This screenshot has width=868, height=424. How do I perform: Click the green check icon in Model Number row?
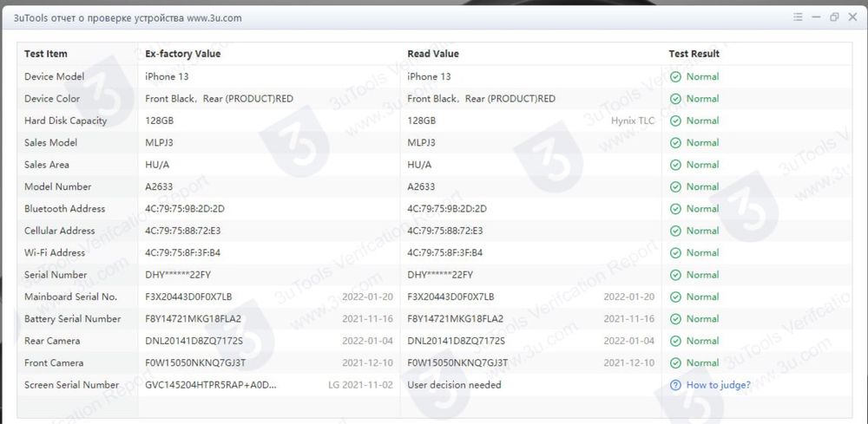(675, 186)
